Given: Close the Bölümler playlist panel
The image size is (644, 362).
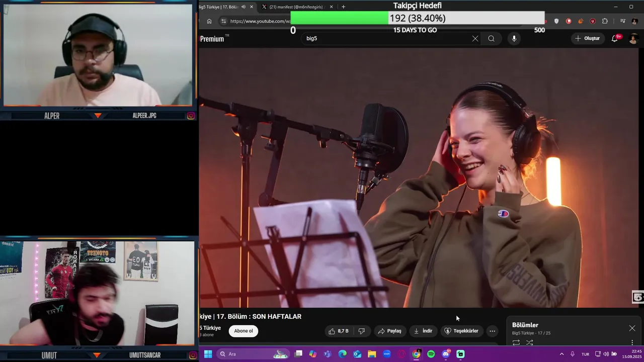Looking at the screenshot, I should pos(632,328).
